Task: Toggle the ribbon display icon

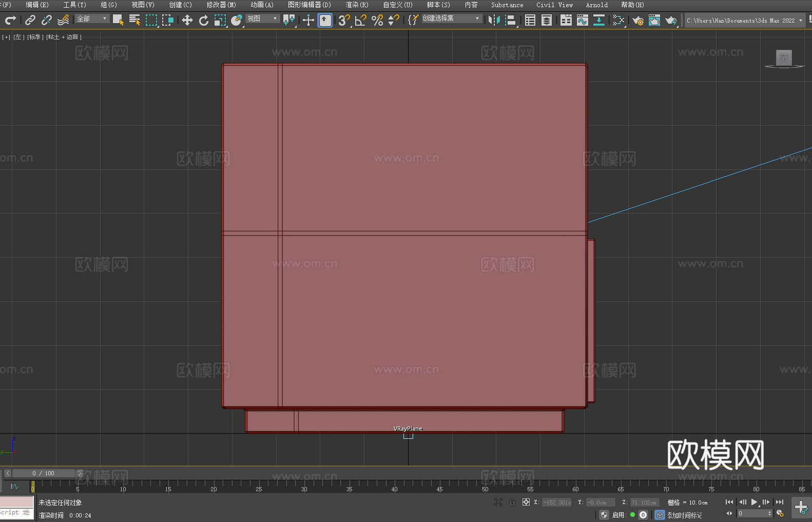Action: pos(566,20)
